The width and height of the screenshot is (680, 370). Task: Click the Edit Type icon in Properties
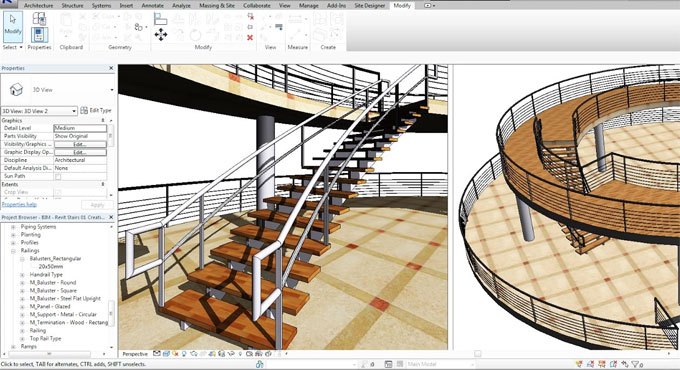(x=84, y=110)
